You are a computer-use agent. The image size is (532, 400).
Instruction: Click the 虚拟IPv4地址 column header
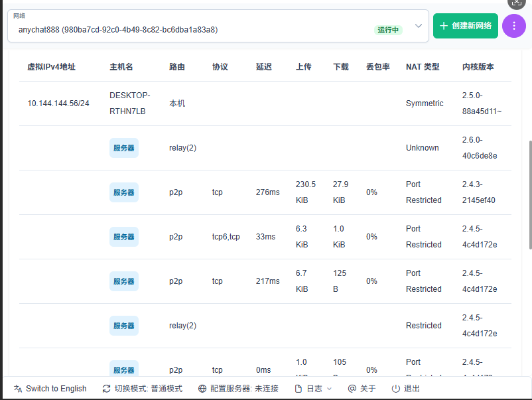[x=51, y=67]
